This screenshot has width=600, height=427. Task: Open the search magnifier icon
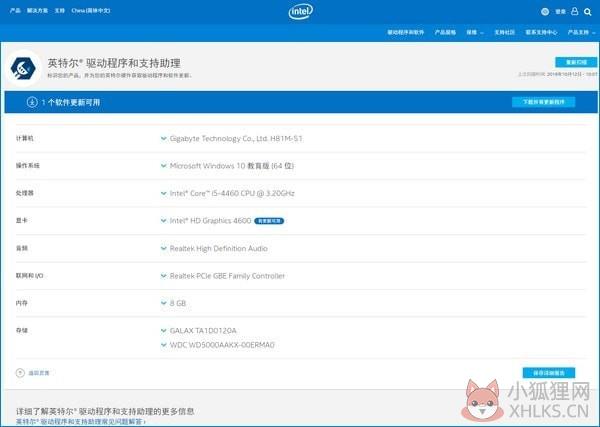[588, 12]
